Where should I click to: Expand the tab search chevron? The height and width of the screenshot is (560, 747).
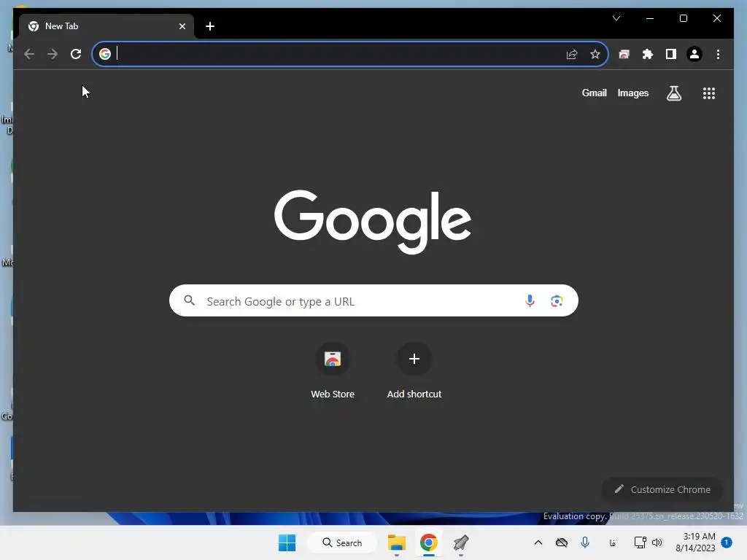coord(616,18)
